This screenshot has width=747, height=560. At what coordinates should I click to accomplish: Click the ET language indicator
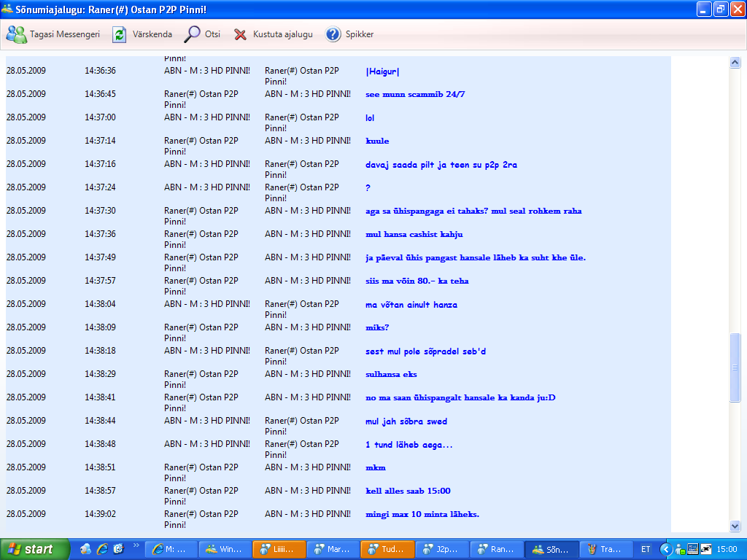(646, 549)
